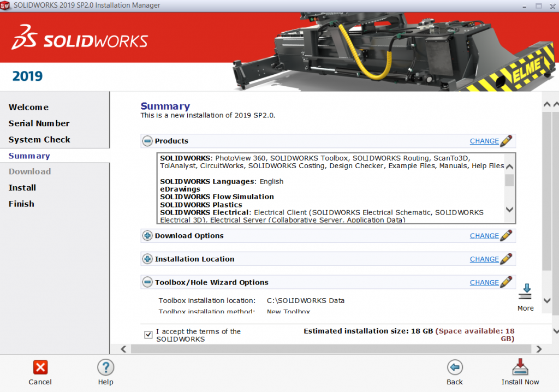Click left arrow of horizontal scrollbar
This screenshot has height=392, width=559.
(124, 349)
